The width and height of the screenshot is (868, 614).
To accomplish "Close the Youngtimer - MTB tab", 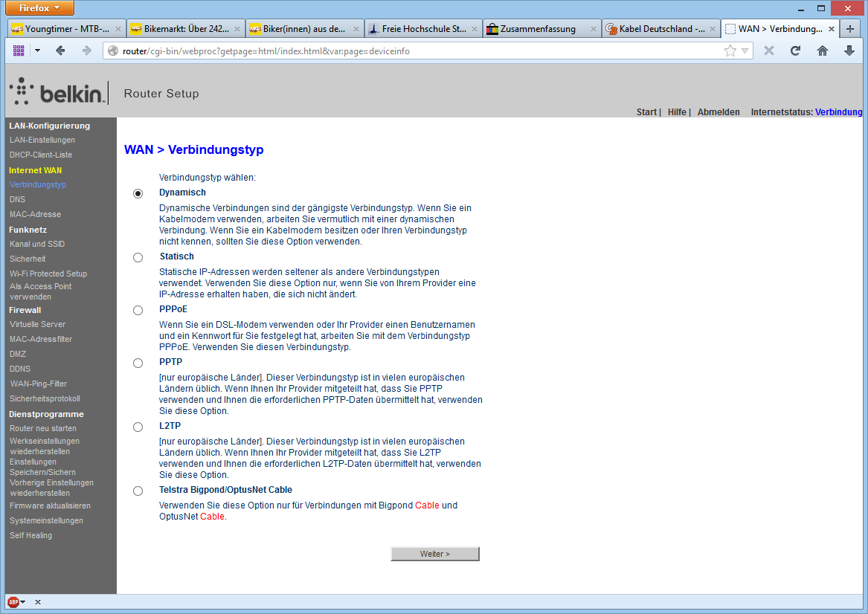I will pyautogui.click(x=118, y=29).
